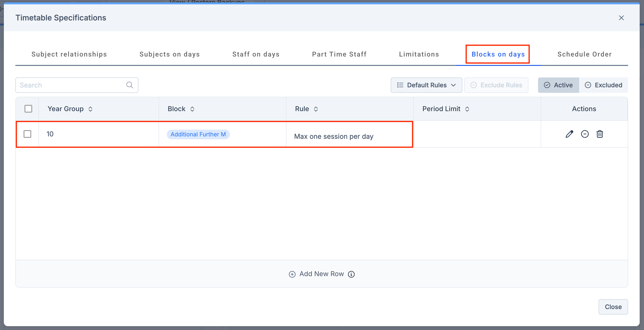The image size is (644, 330).
Task: Delete row with the trash icon
Action: (x=600, y=134)
